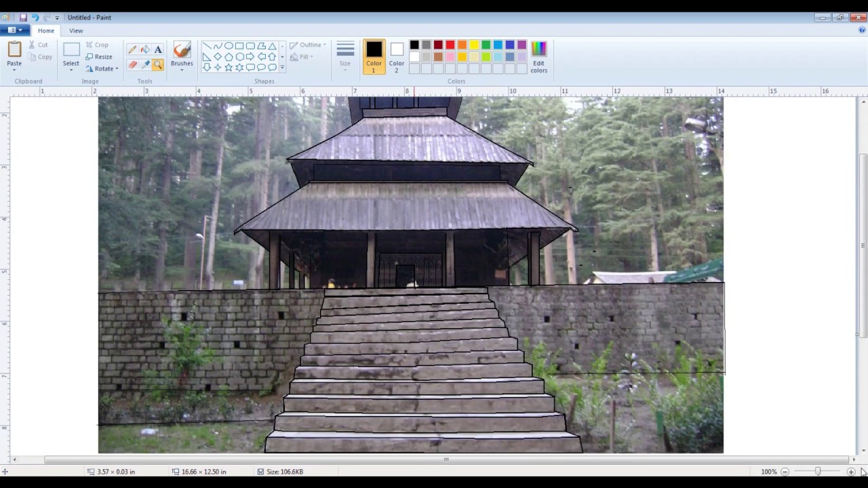The width and height of the screenshot is (868, 488).
Task: Pick the red color swatch
Action: click(450, 45)
